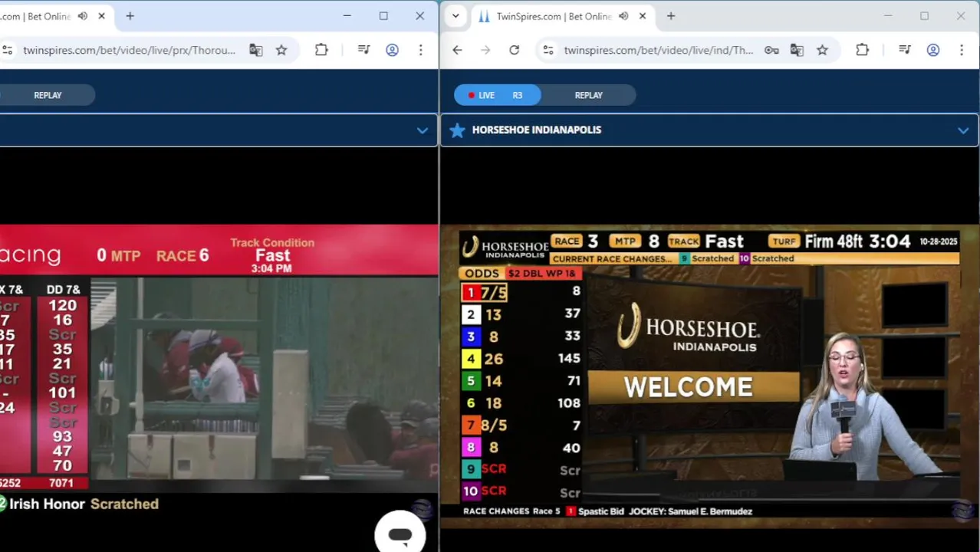Click the Horseshoe Indianapolis track name
Screen dimensions: 980x552
pos(536,130)
